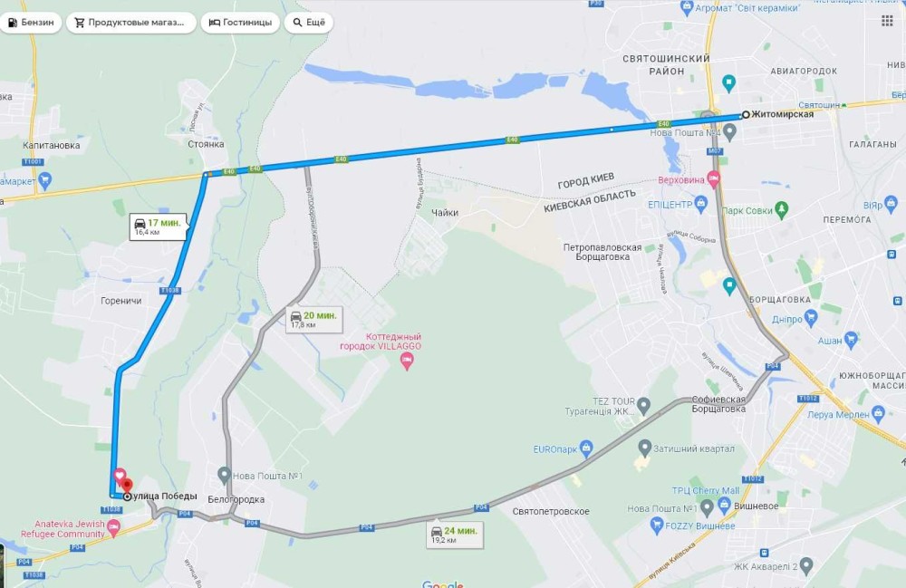Open the Верховина hotel marker
The height and width of the screenshot is (588, 906).
pos(714,179)
